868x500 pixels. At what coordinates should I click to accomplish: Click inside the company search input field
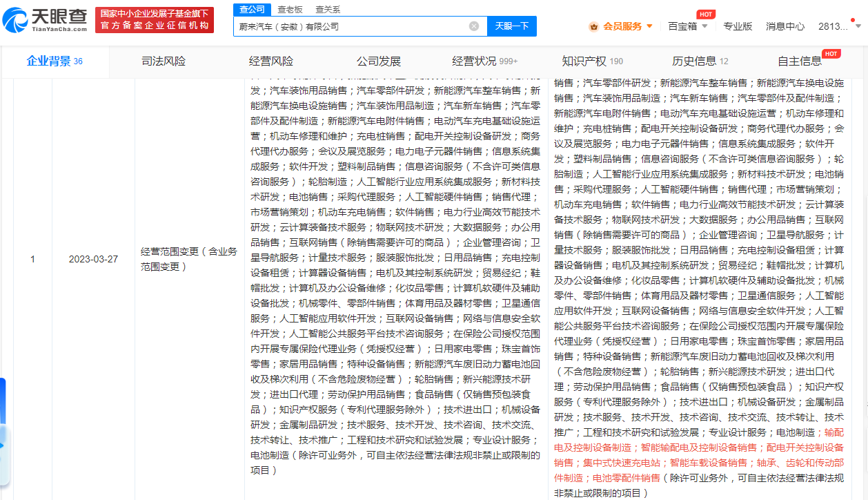pyautogui.click(x=345, y=26)
